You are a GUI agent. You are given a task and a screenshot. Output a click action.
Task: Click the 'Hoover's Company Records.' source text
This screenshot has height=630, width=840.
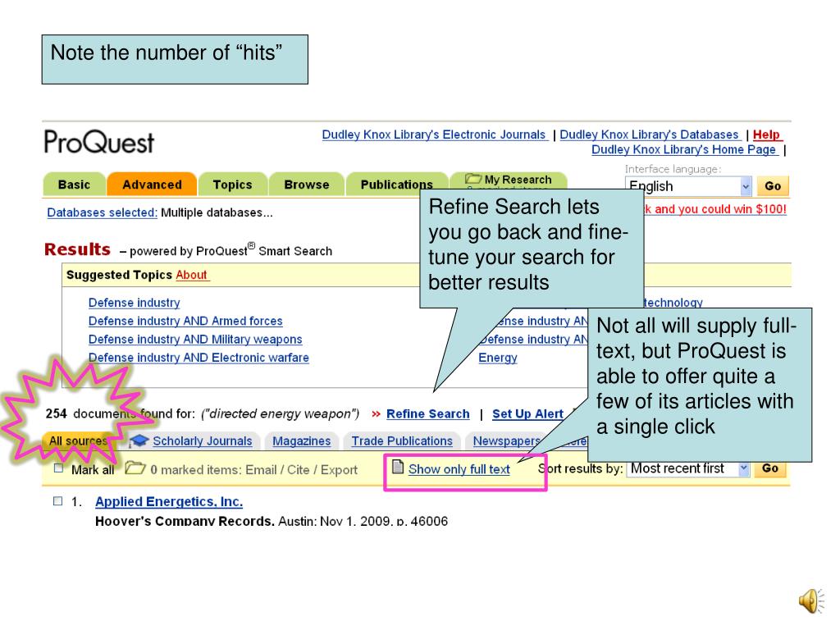tap(185, 521)
